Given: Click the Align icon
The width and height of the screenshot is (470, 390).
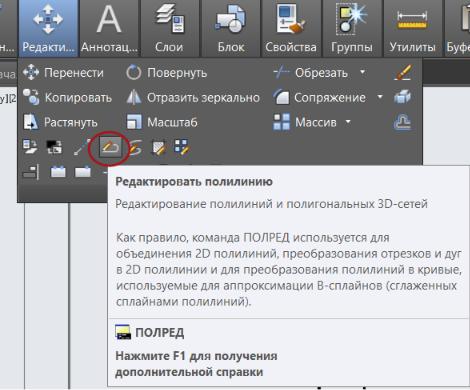Looking at the screenshot, I should (x=31, y=172).
